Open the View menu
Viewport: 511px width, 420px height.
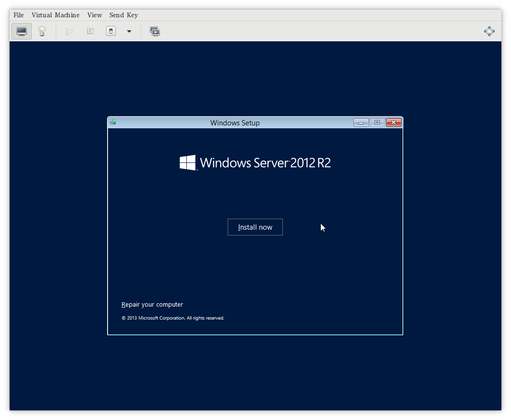pos(94,15)
